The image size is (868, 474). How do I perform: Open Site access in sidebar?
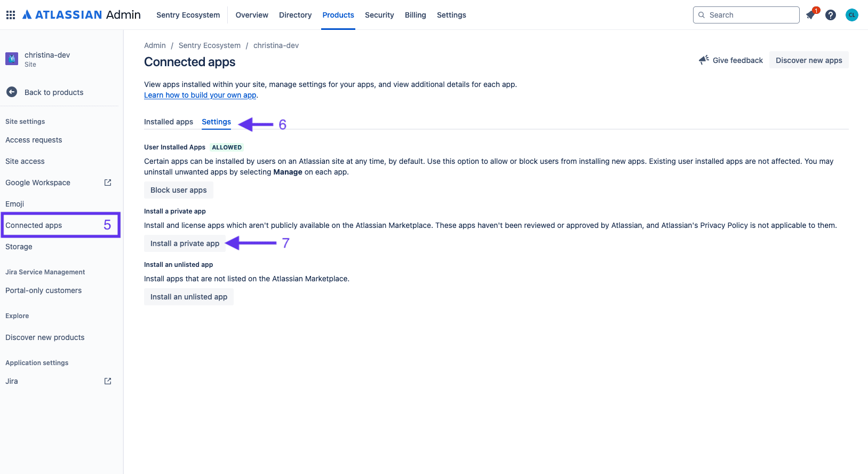[25, 161]
